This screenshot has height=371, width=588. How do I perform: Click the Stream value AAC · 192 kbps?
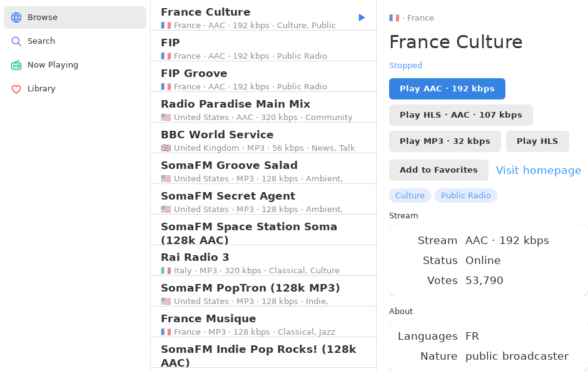tap(507, 240)
